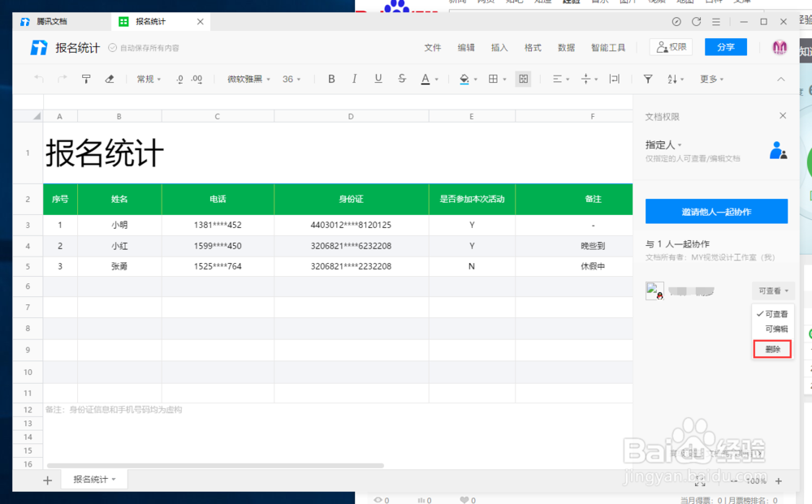
Task: Collapse the toolbar with chevron up
Action: click(x=781, y=79)
